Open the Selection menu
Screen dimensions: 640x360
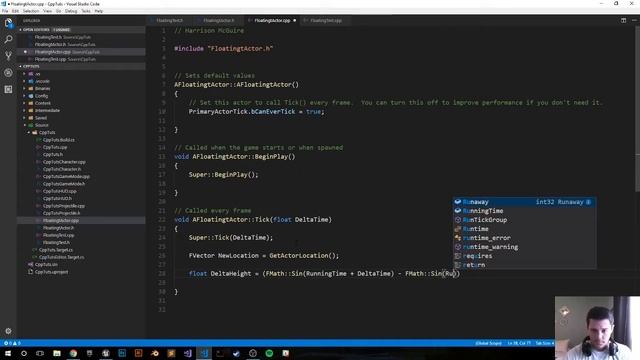click(x=31, y=11)
